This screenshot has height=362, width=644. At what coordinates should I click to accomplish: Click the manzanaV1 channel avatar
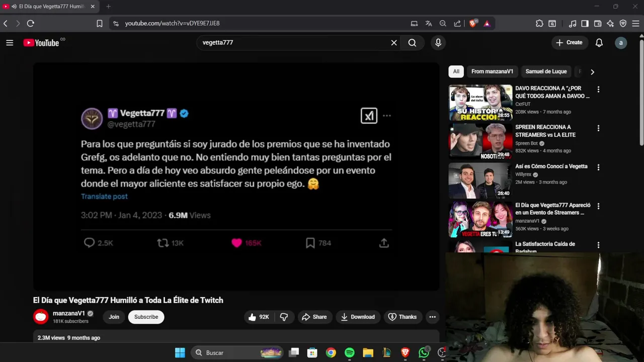(41, 317)
